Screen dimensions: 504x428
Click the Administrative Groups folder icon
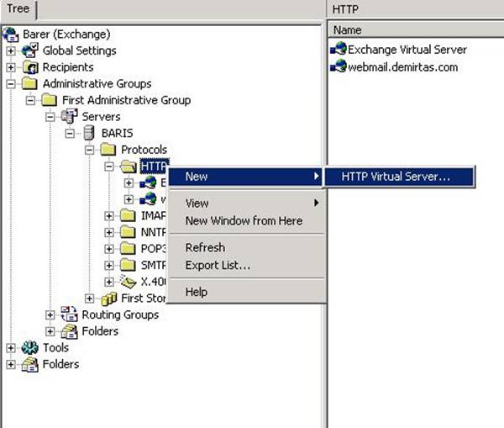pos(30,84)
